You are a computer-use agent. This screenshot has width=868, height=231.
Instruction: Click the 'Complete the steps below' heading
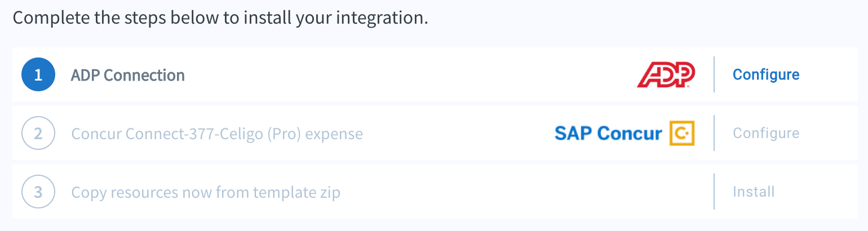point(220,17)
